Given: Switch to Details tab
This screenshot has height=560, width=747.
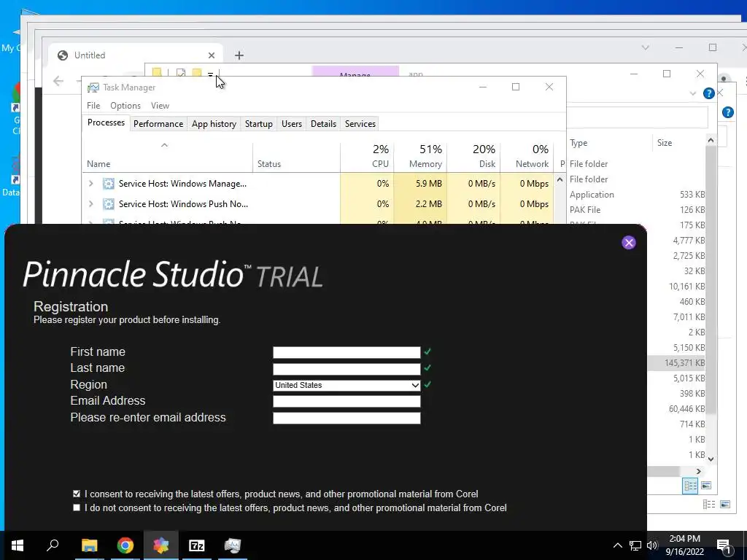Looking at the screenshot, I should pyautogui.click(x=323, y=124).
